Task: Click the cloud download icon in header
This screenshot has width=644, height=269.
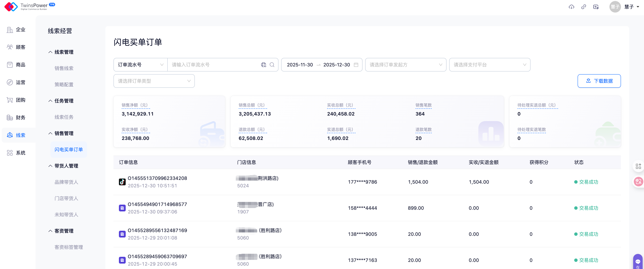Action: (x=572, y=7)
